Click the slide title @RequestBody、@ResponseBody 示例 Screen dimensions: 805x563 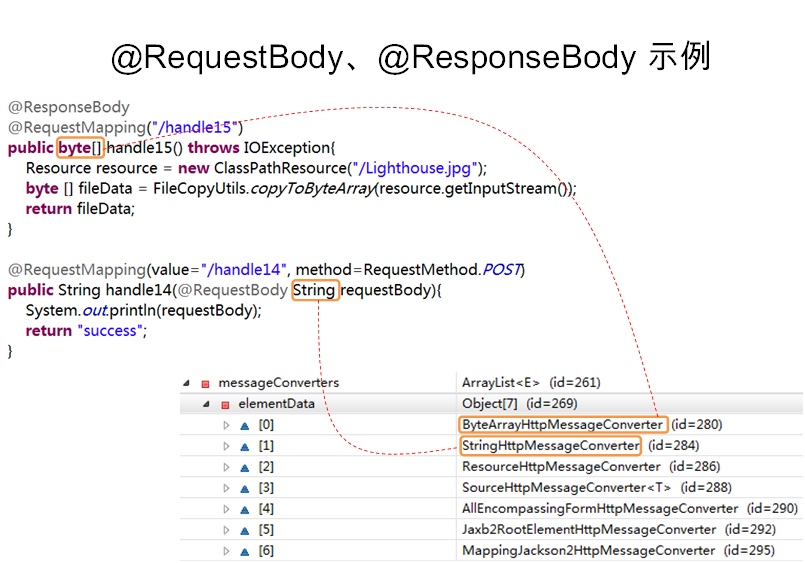(x=411, y=57)
